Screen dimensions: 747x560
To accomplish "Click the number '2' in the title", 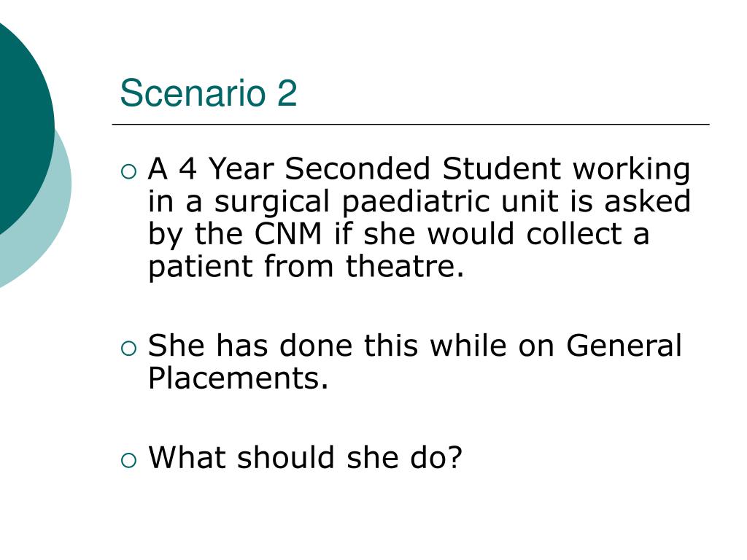I will click(x=287, y=93).
